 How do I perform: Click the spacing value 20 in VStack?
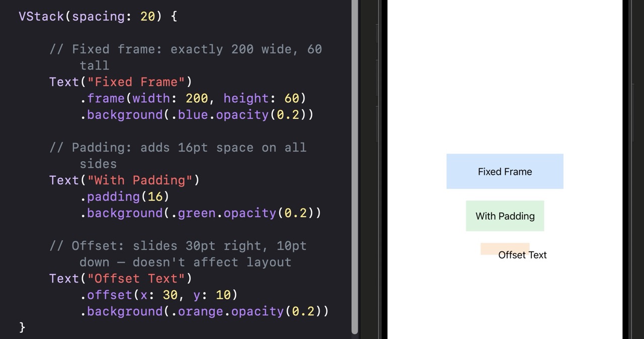click(x=147, y=16)
